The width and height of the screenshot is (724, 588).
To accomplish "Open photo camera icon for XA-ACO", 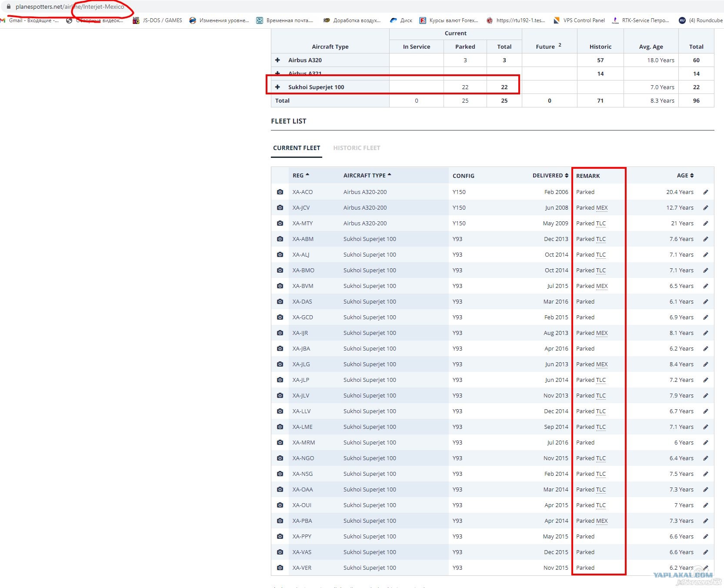I will tap(280, 192).
